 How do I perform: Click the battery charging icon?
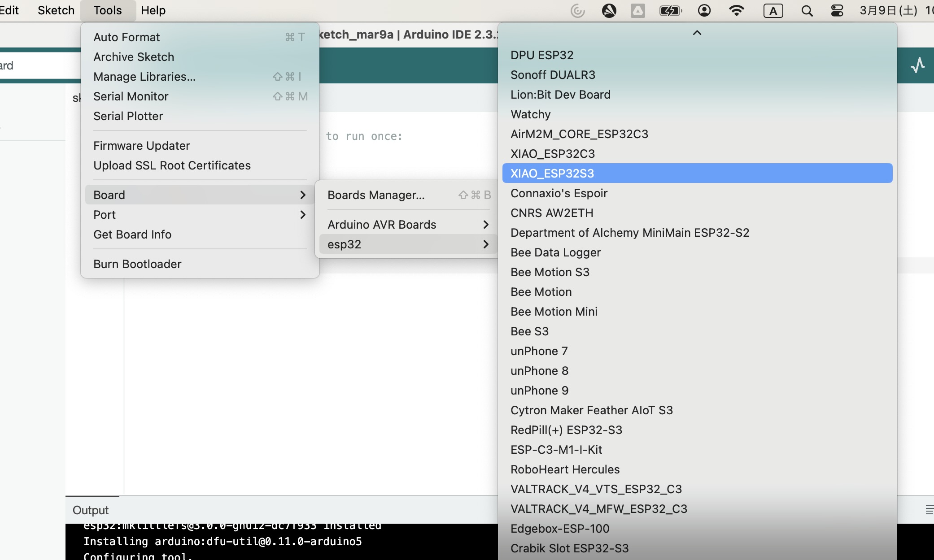point(670,10)
